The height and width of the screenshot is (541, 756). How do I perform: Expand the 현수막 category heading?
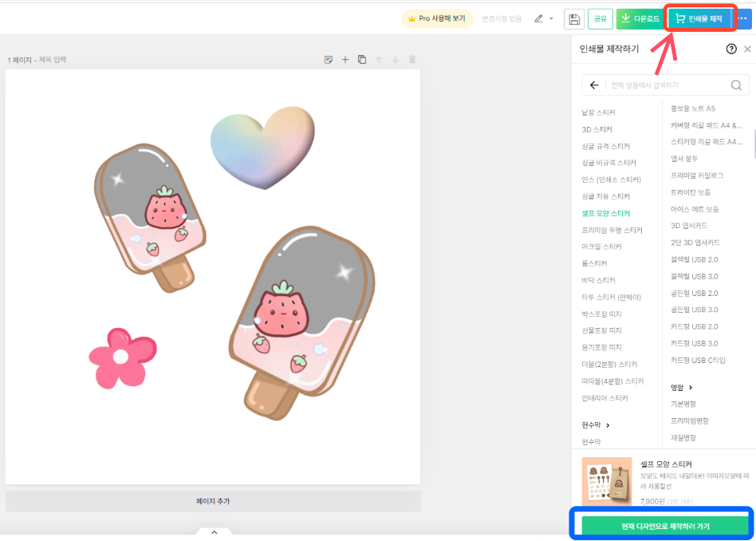click(x=596, y=425)
